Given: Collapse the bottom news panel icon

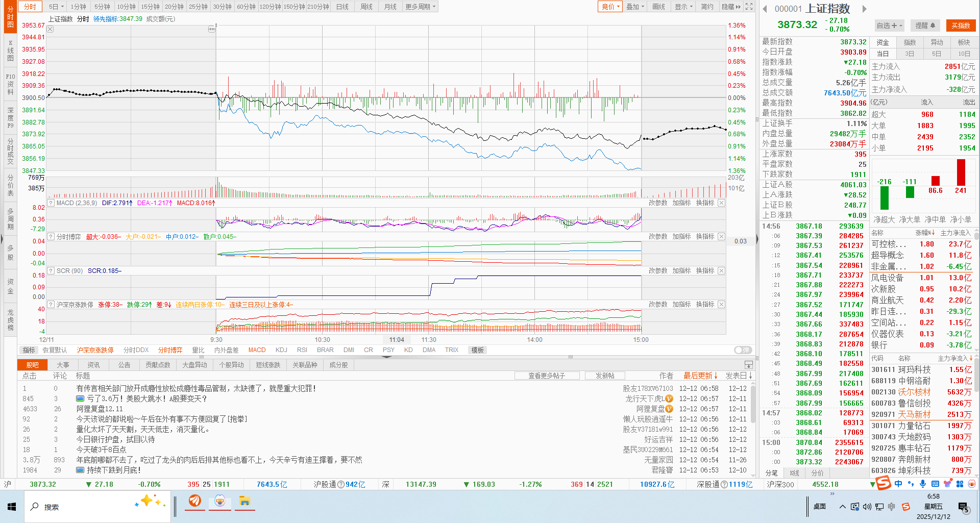Looking at the screenshot, I should pos(748,365).
